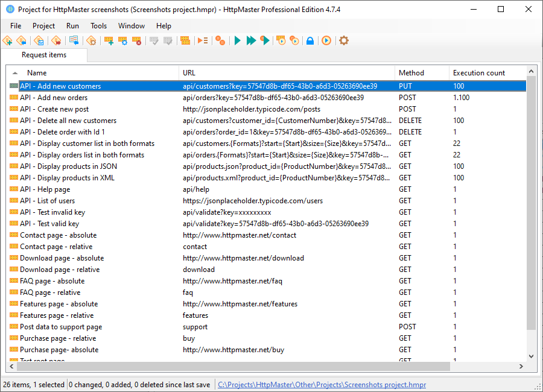The image size is (543, 392).
Task: Edit request item using blue gear icon
Action: click(x=122, y=40)
